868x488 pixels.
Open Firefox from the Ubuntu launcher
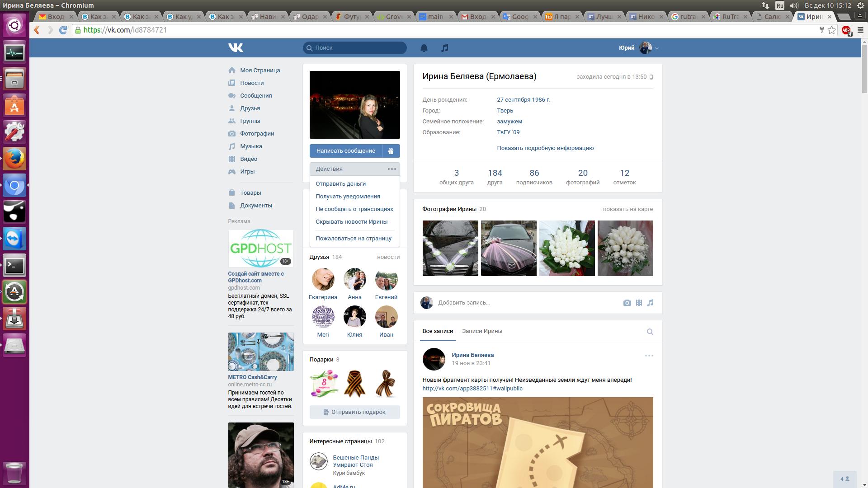(x=14, y=159)
